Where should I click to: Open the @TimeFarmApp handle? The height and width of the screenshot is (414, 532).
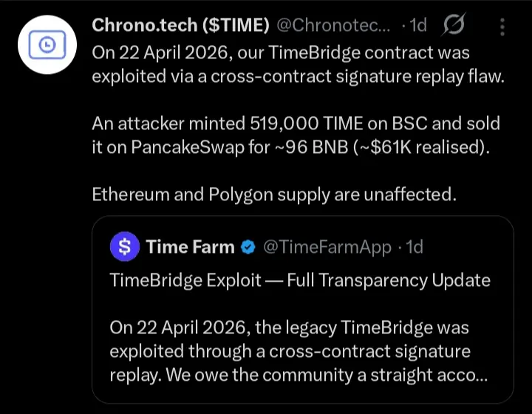pyautogui.click(x=327, y=247)
